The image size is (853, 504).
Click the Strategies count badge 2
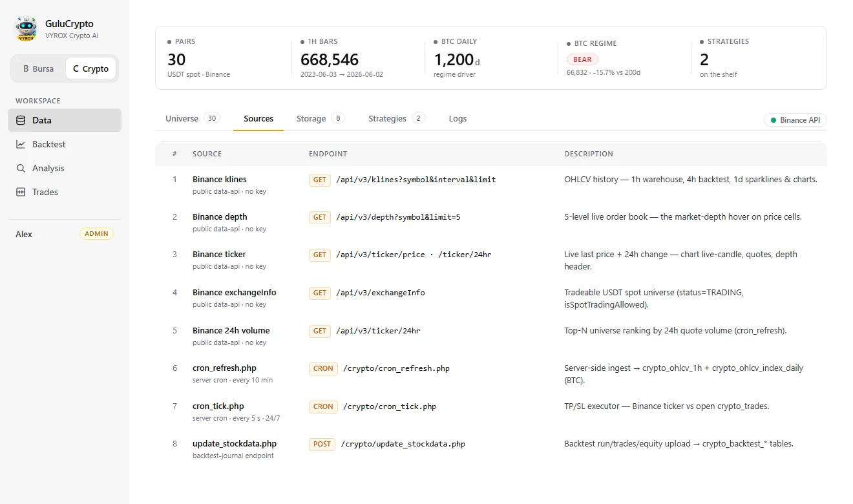coord(418,118)
